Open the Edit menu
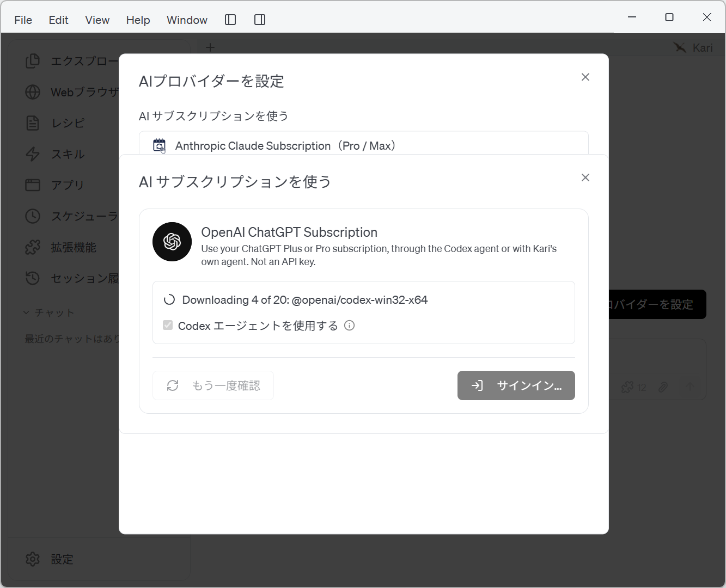This screenshot has height=588, width=726. click(x=58, y=20)
